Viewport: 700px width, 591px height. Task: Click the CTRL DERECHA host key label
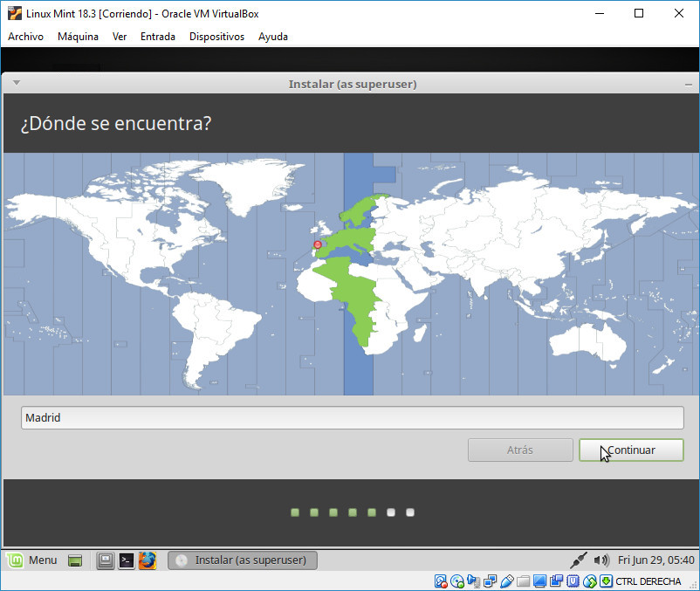tap(649, 581)
